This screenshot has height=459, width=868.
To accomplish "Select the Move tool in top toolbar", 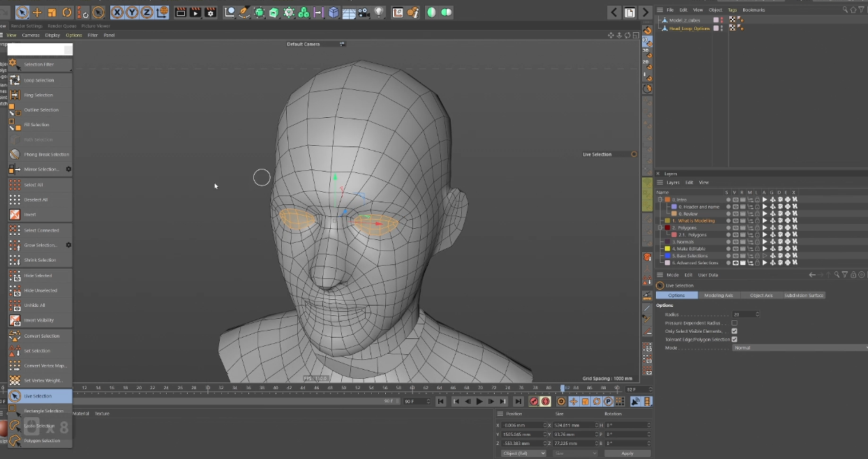I will pyautogui.click(x=37, y=12).
